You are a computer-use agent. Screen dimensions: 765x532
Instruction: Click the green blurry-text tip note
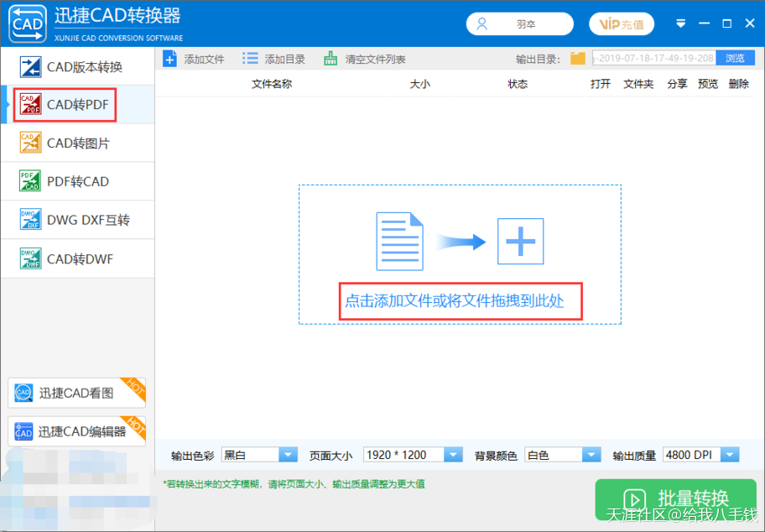coord(294,483)
